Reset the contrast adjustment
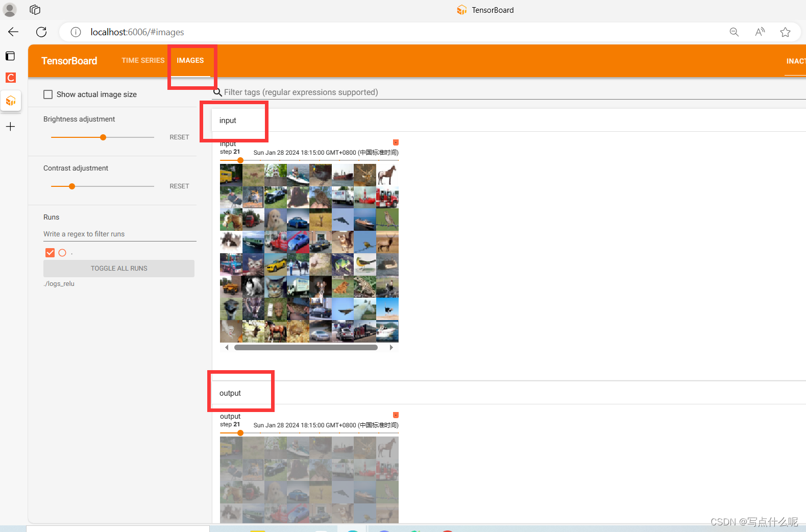806x532 pixels. pos(179,186)
